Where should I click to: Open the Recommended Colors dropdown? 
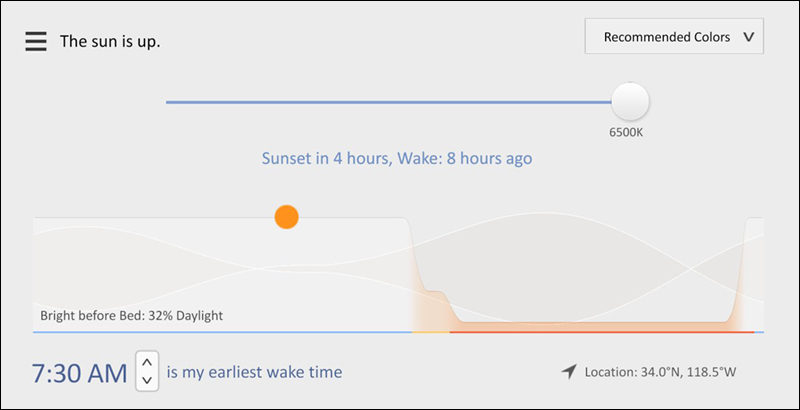click(666, 38)
